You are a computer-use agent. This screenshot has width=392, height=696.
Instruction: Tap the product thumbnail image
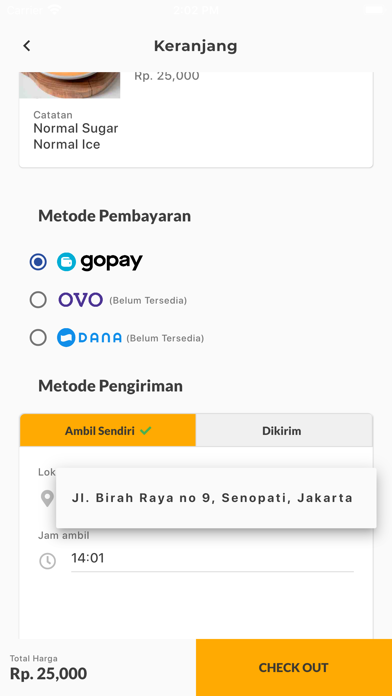tap(69, 85)
